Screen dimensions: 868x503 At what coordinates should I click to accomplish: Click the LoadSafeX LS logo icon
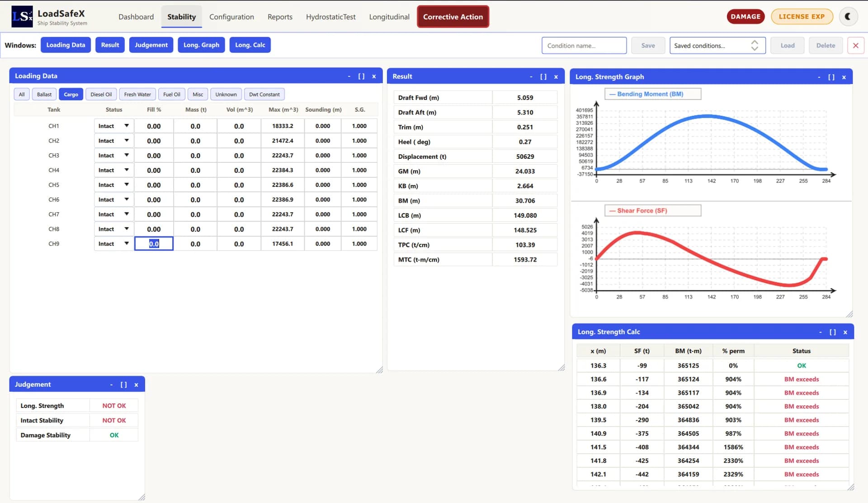22,17
